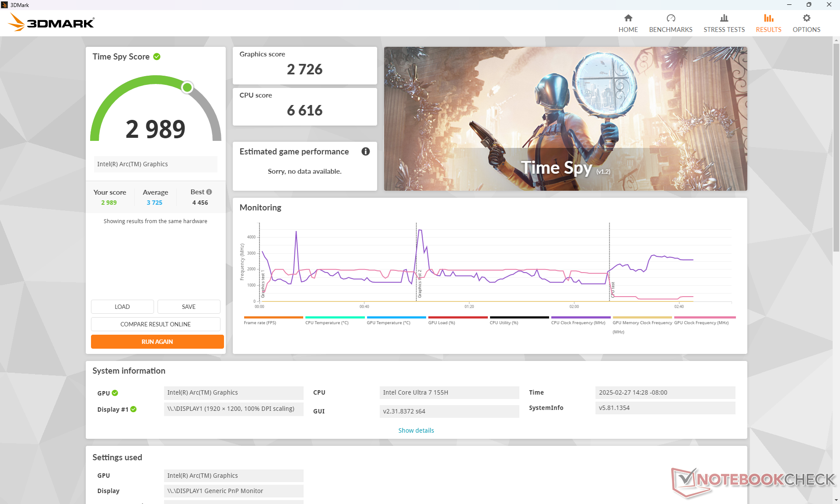Click Your score value 2 989
Viewport: 840px width, 504px height.
click(109, 203)
